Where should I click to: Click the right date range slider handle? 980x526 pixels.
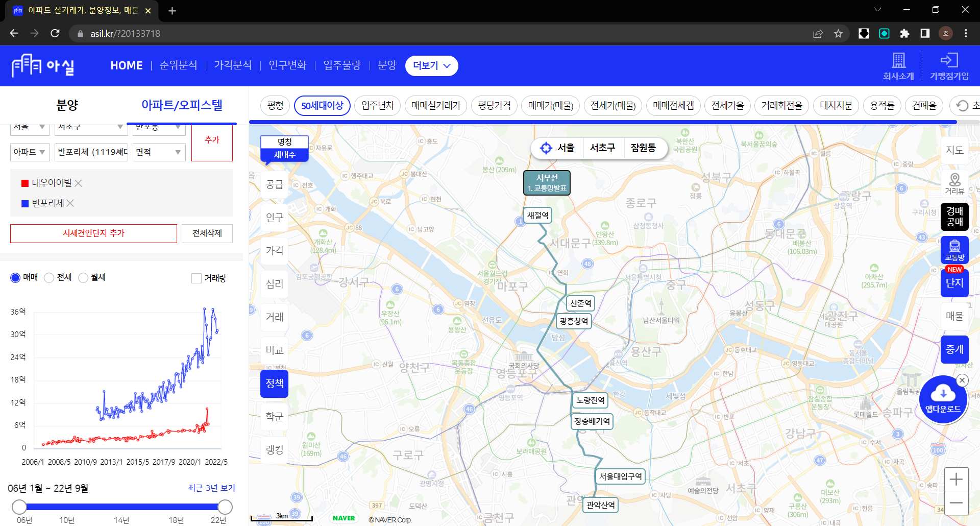[x=225, y=507]
